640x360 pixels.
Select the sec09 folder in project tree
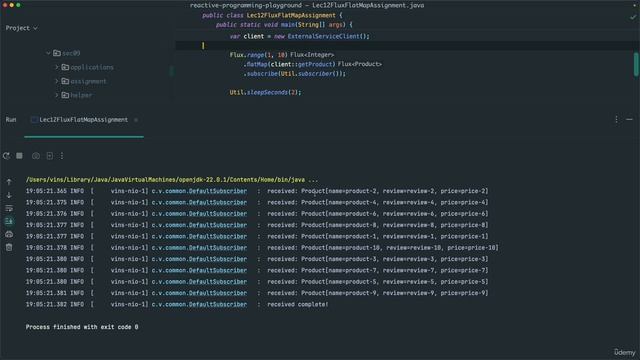click(67, 53)
